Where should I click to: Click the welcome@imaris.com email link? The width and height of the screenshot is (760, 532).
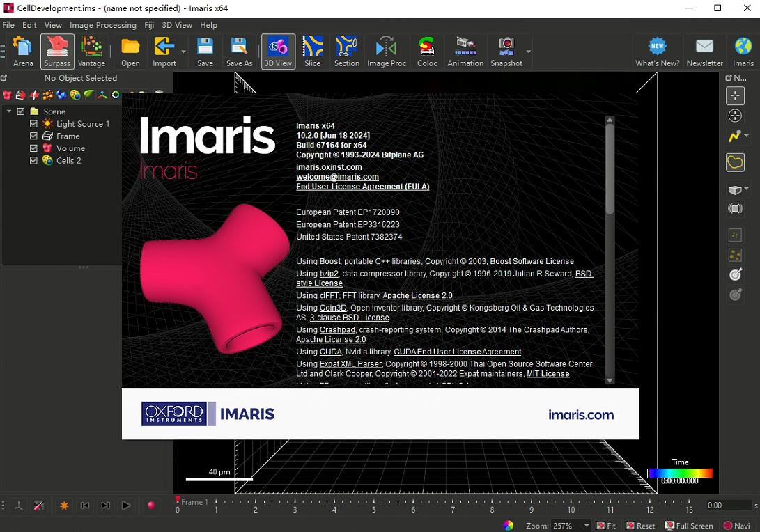coord(337,177)
